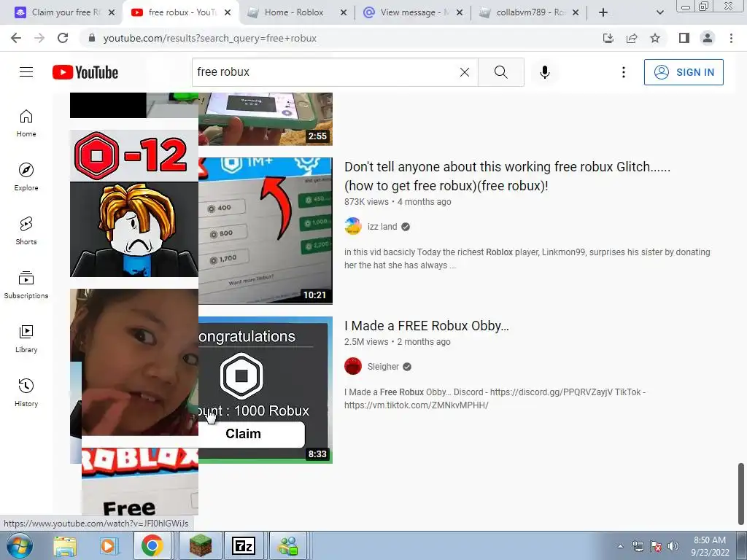
Task: Open Library in YouTube sidebar
Action: coord(26,338)
